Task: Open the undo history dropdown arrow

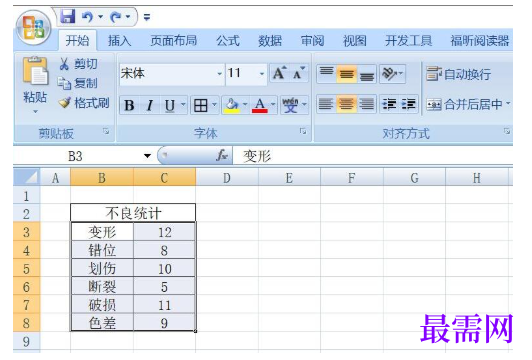Action: coord(100,16)
